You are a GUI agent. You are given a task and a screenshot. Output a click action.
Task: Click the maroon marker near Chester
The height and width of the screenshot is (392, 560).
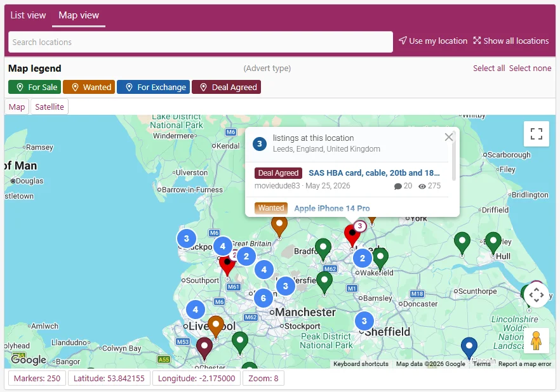[204, 348]
